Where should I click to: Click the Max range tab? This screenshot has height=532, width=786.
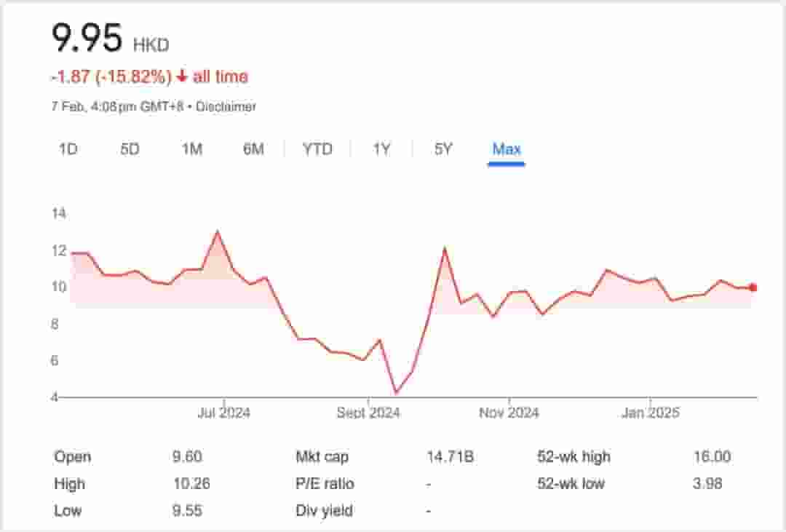(507, 149)
